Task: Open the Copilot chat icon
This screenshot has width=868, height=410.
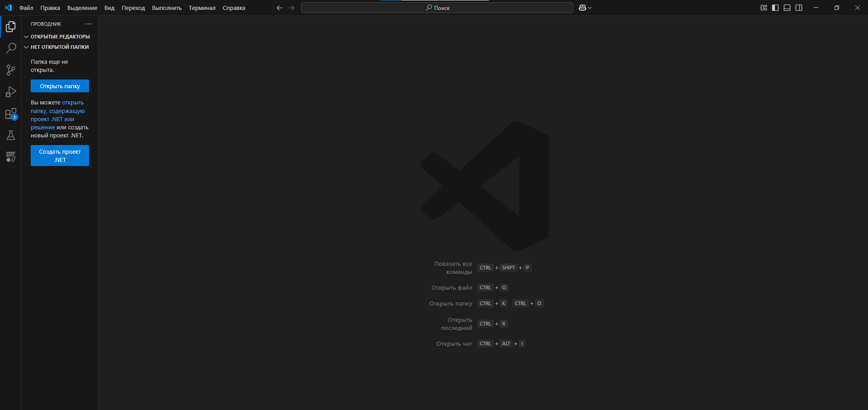Action: (582, 8)
